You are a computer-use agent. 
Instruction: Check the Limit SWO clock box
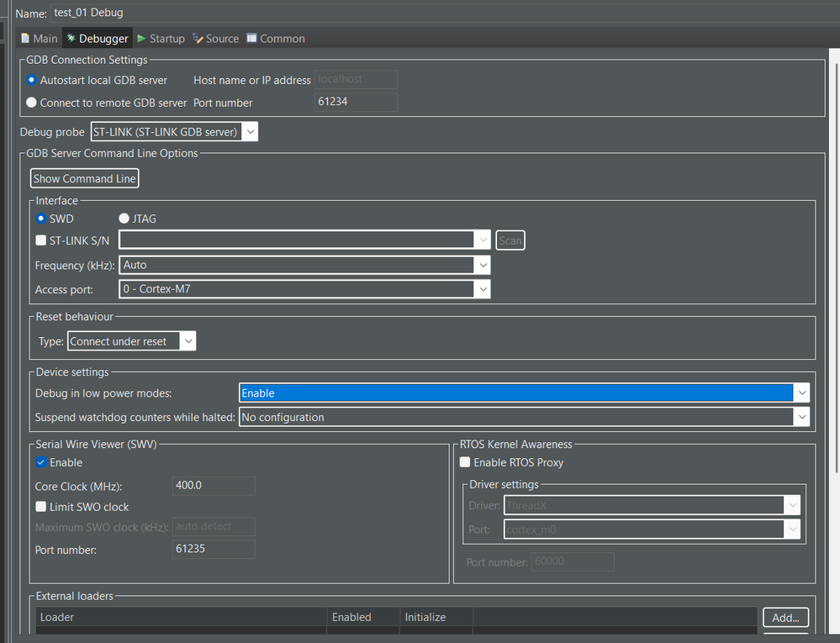point(41,507)
